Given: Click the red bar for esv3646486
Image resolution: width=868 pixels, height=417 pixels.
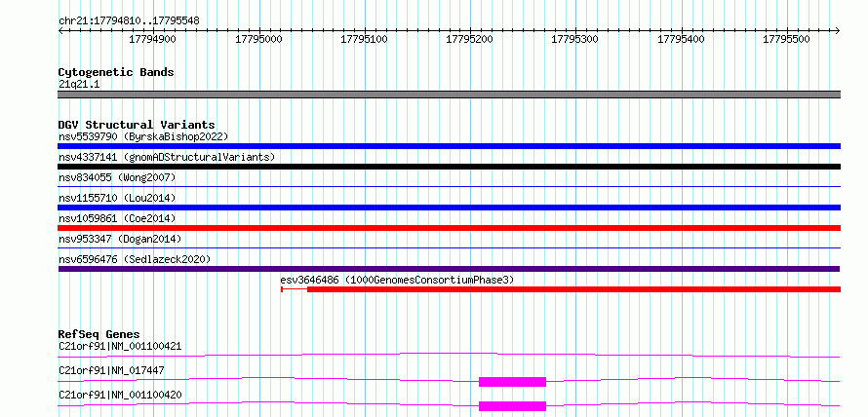Looking at the screenshot, I should pos(574,289).
